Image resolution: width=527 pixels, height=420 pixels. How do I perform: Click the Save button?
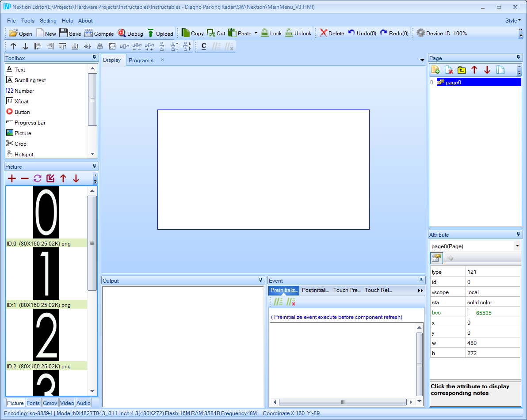[x=70, y=33]
